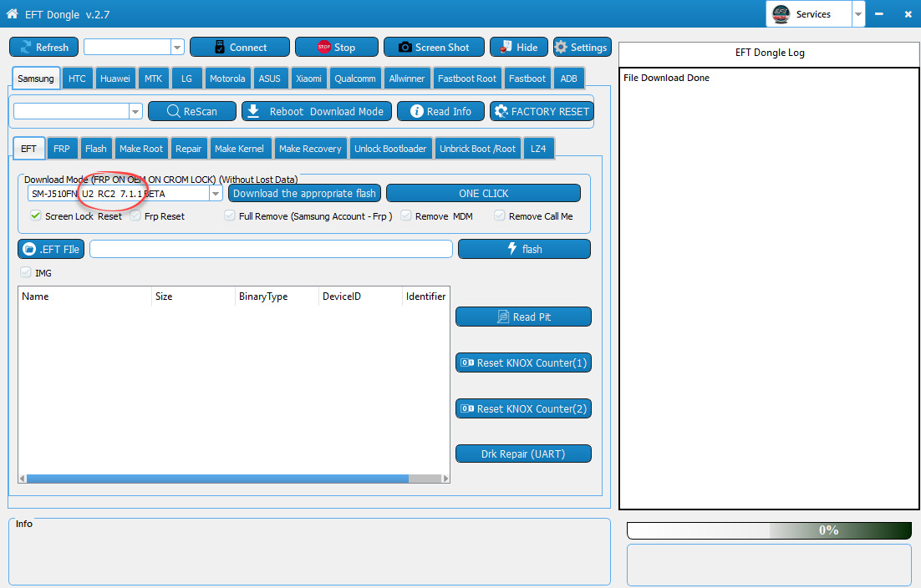921x588 pixels.
Task: Toggle Remove MDM checkbox
Action: tap(406, 216)
